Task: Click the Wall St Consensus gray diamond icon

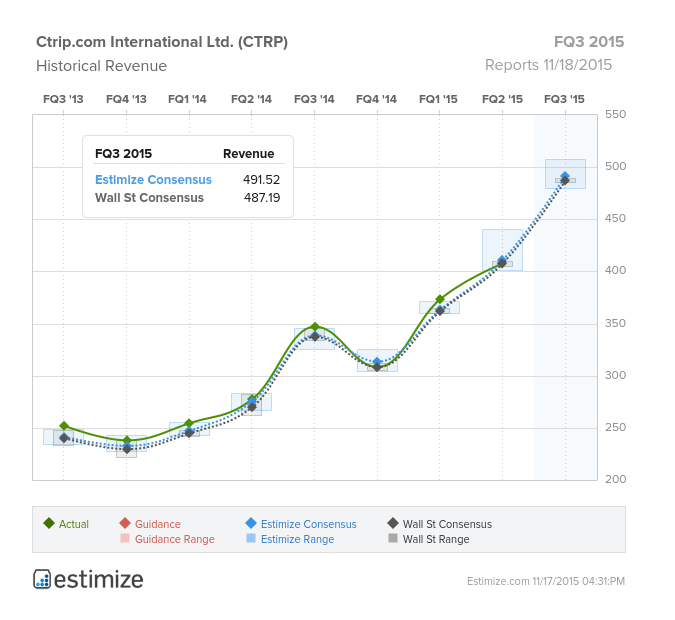Action: pos(393,523)
